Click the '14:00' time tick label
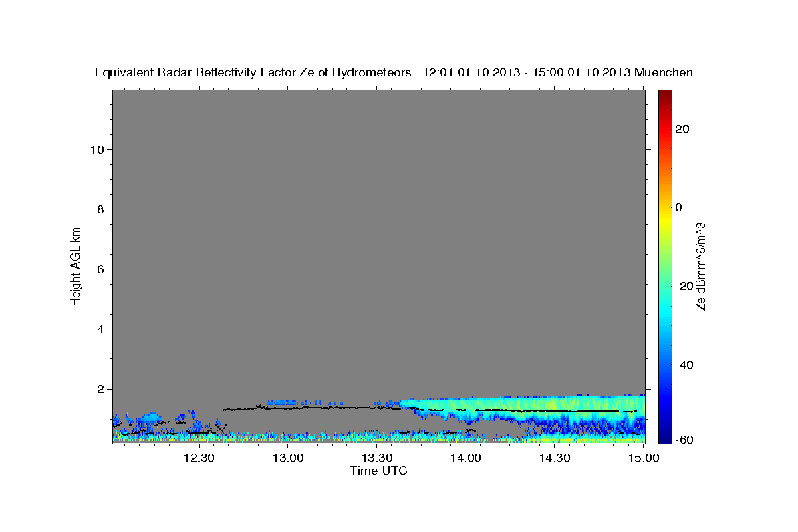This screenshot has width=798, height=532. tap(465, 458)
